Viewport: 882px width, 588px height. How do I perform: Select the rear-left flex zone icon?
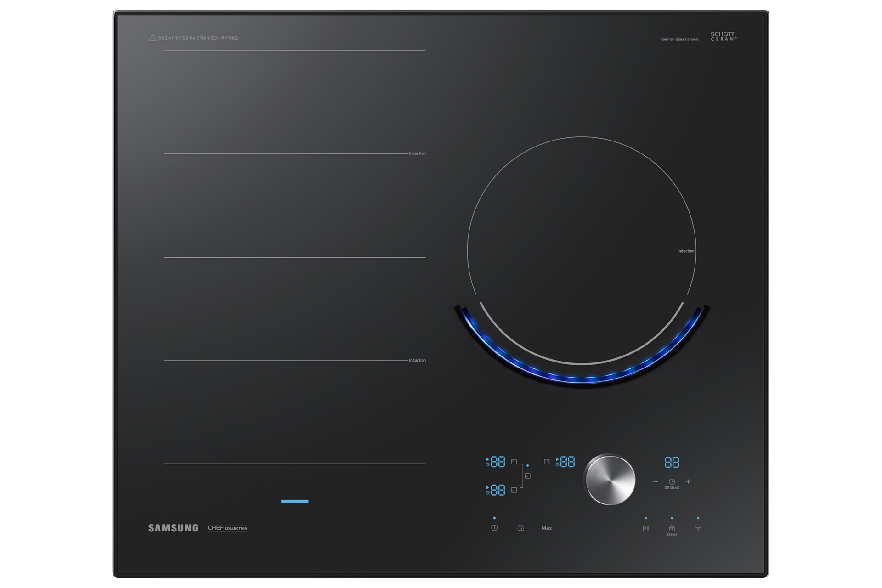pyautogui.click(x=514, y=462)
